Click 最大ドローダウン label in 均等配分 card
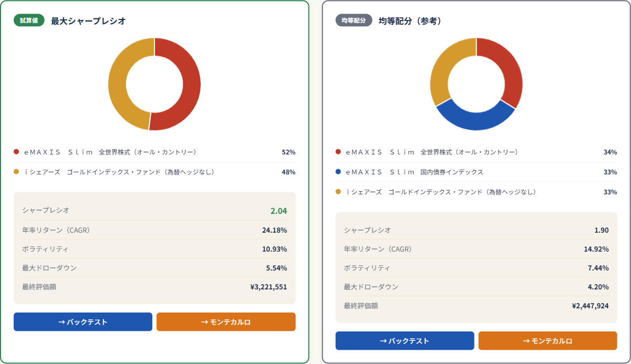Viewport: 631px width, 364px height. click(x=371, y=287)
